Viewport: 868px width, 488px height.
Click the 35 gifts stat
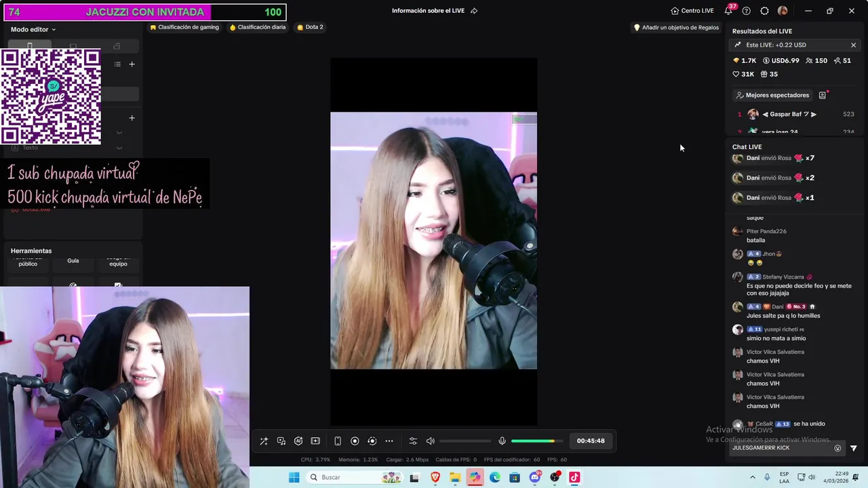coord(769,74)
